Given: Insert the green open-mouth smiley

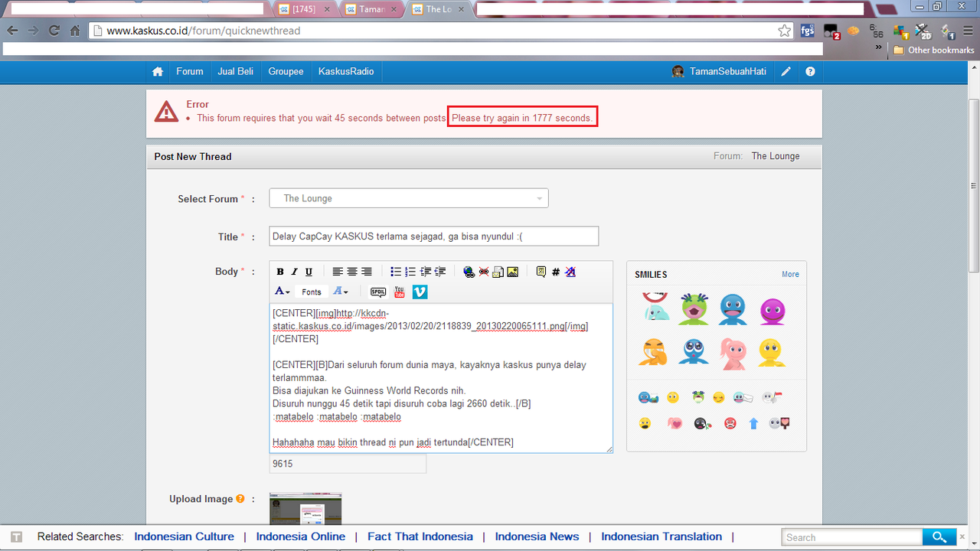Looking at the screenshot, I should [693, 309].
